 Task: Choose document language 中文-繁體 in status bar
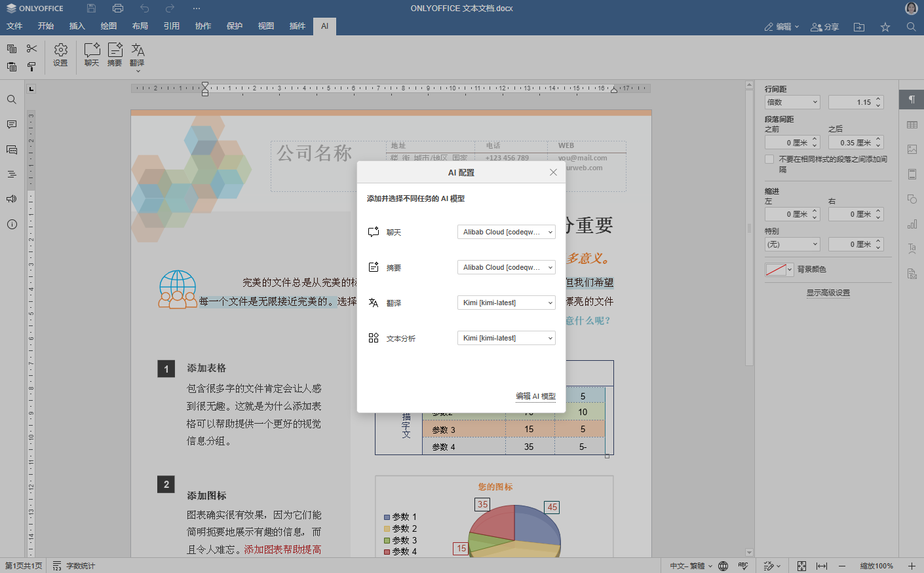pyautogui.click(x=691, y=566)
